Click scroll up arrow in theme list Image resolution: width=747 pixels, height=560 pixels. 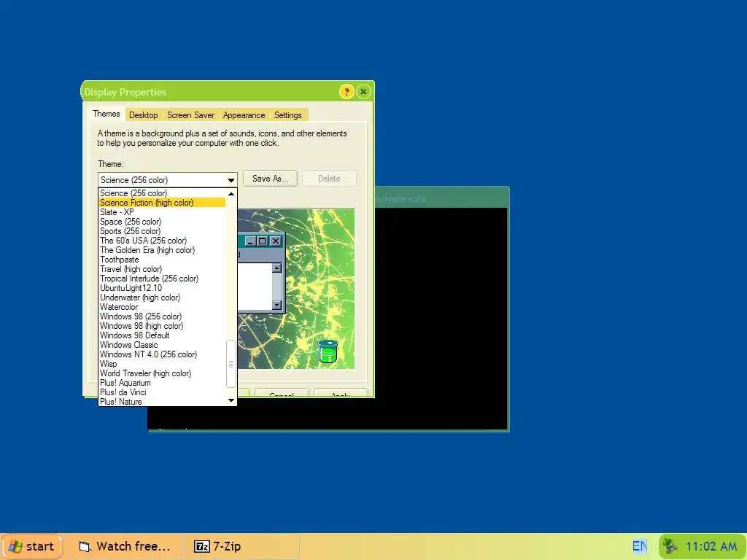231,194
